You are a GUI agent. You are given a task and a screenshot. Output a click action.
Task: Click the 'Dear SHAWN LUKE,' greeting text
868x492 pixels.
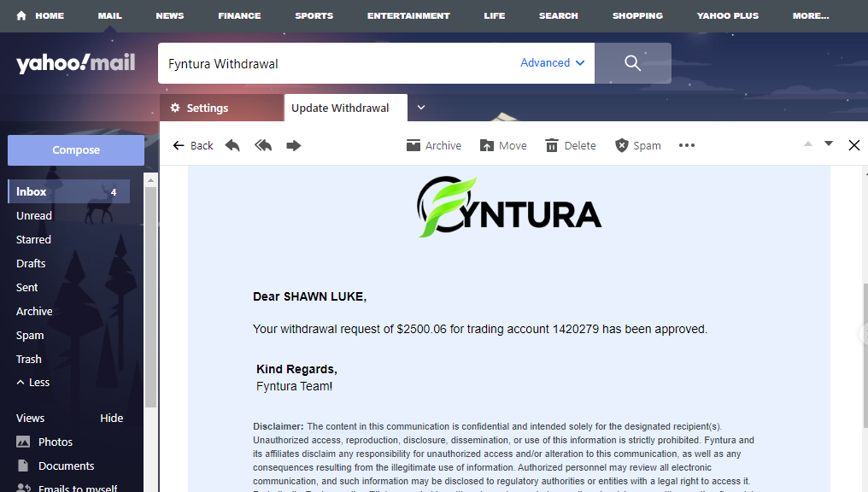pos(309,296)
